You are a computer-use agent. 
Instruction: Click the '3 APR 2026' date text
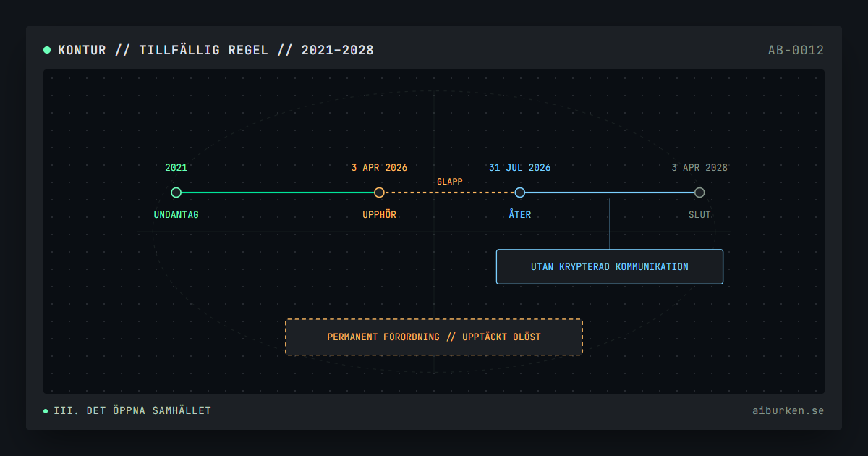pyautogui.click(x=379, y=168)
